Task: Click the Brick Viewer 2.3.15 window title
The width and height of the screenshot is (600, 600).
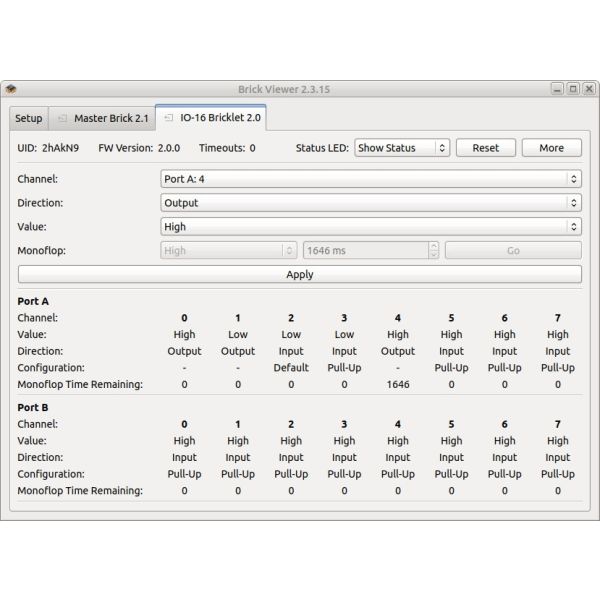Action: coord(284,89)
